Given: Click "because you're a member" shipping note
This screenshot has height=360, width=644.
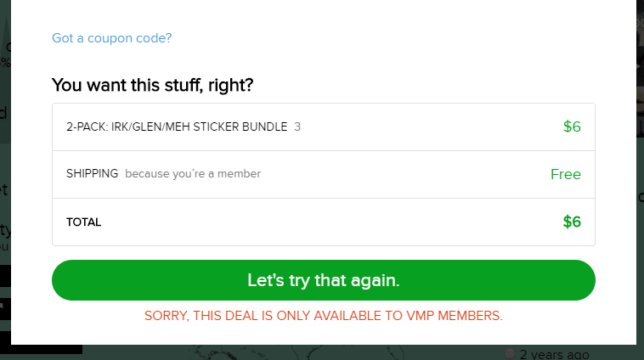Looking at the screenshot, I should tap(193, 174).
